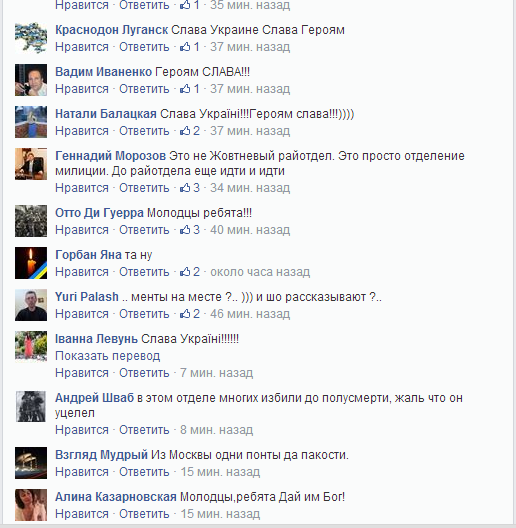Expand translation with Показать перевод
516x528 pixels.
click(107, 356)
